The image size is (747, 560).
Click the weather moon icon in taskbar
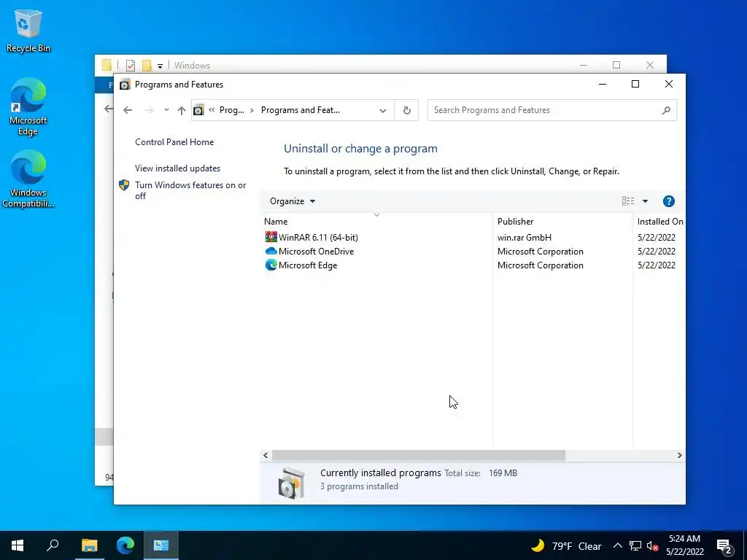click(x=538, y=545)
